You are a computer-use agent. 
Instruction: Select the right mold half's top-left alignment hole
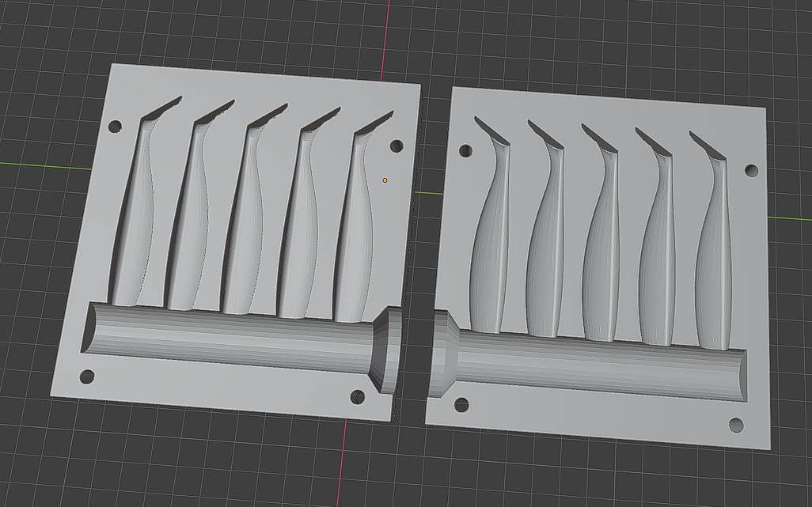click(465, 150)
